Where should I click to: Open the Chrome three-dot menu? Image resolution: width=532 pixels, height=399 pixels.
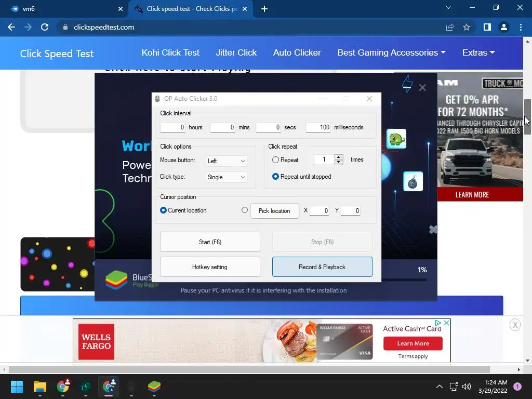[x=521, y=27]
